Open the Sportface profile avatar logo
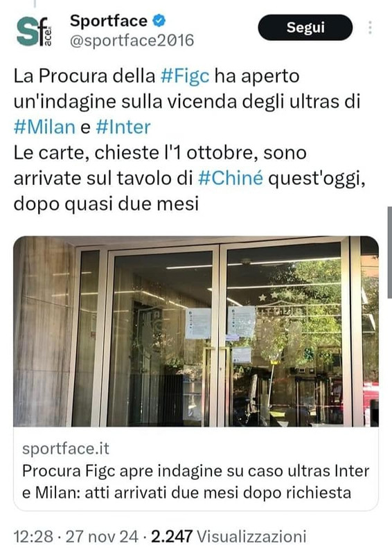Screen dimensions: 392x554 coord(35,31)
